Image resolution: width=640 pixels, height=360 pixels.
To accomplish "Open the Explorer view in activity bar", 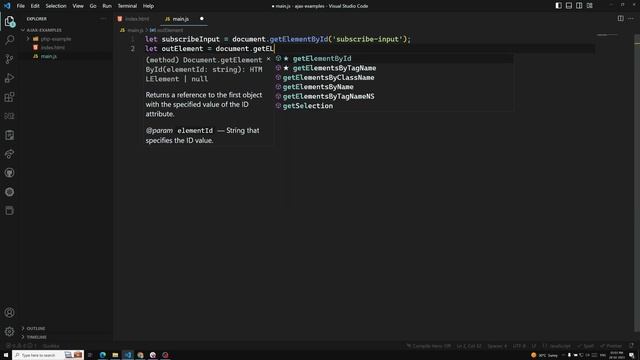I will pyautogui.click(x=9, y=21).
